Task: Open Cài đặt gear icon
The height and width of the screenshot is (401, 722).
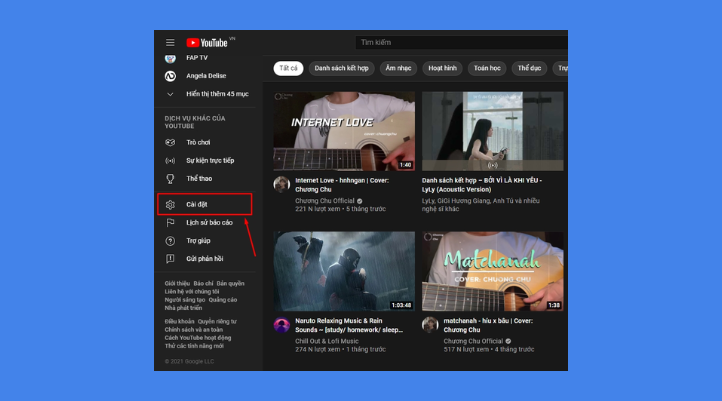Action: [x=170, y=204]
